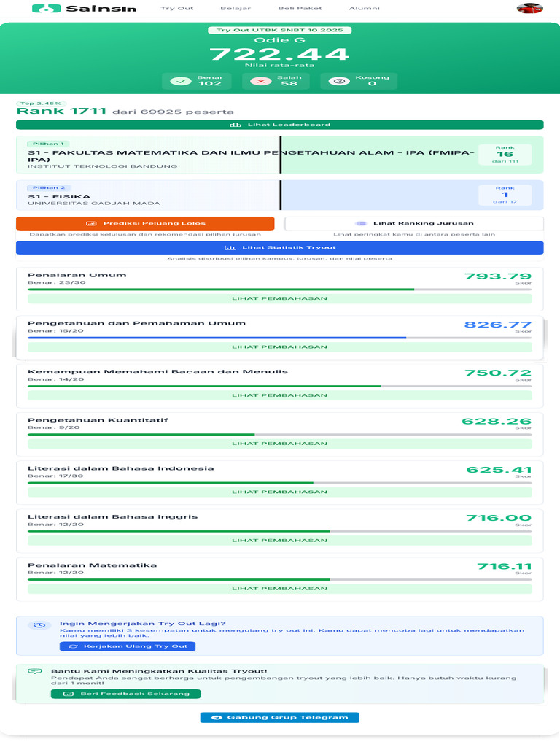Click Rank 1 dari 17 badge
Screen dimensions: 560x747
(505, 195)
